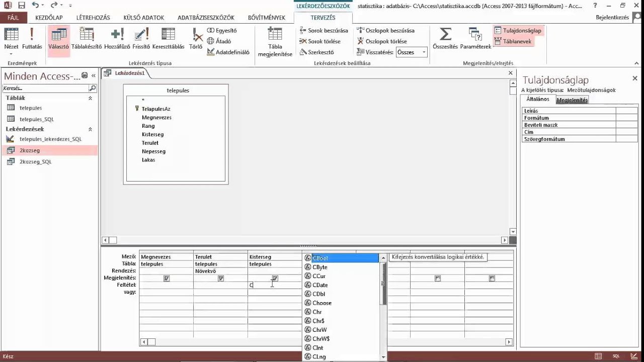Click the Save icon in quick access toolbar
The width and height of the screenshot is (644, 362).
[x=22, y=6]
